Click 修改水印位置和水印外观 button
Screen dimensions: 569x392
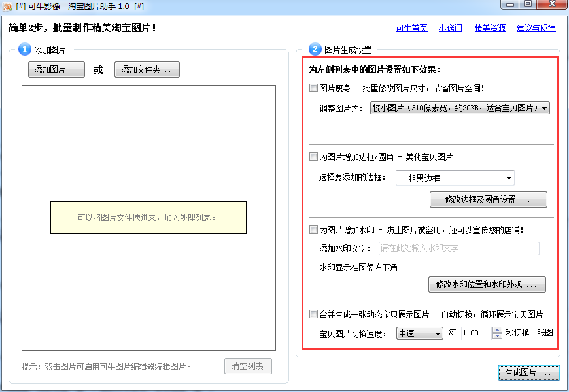click(x=487, y=285)
